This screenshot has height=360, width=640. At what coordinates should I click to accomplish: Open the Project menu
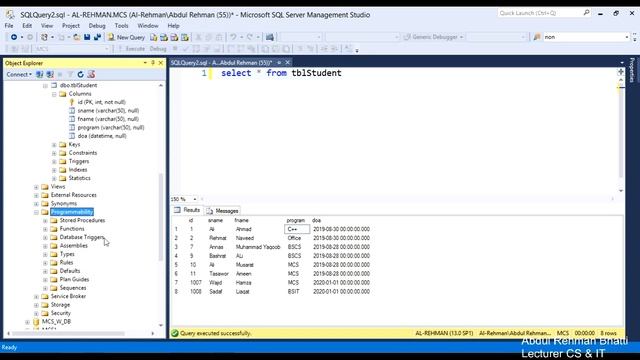tap(71, 25)
